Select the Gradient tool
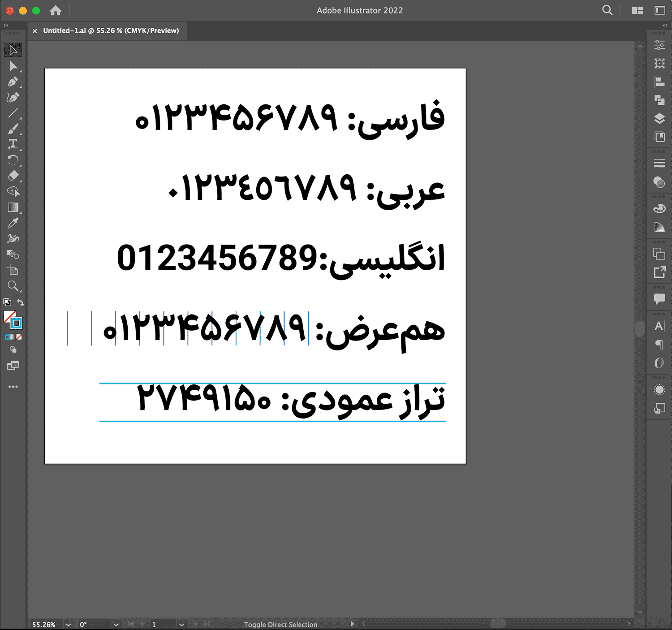672x630 pixels. pyautogui.click(x=13, y=207)
